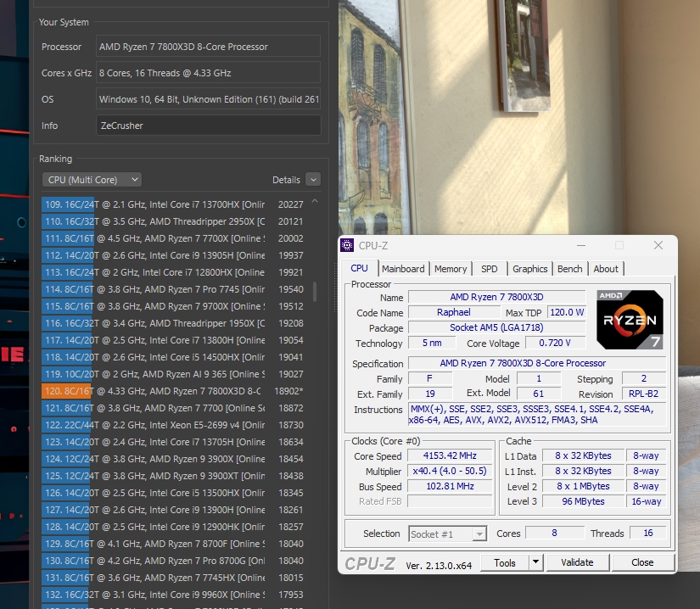Viewport: 700px width, 609px height.
Task: Click the Validate button in CPU-Z
Action: pos(577,562)
